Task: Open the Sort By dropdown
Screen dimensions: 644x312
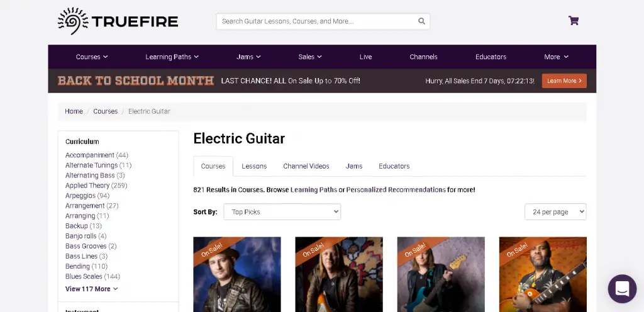Action: (x=282, y=212)
